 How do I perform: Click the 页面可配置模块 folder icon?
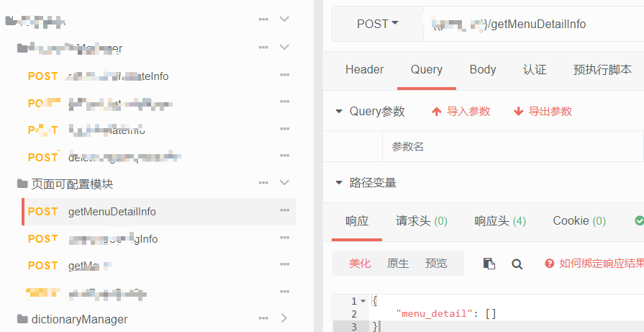(x=22, y=183)
